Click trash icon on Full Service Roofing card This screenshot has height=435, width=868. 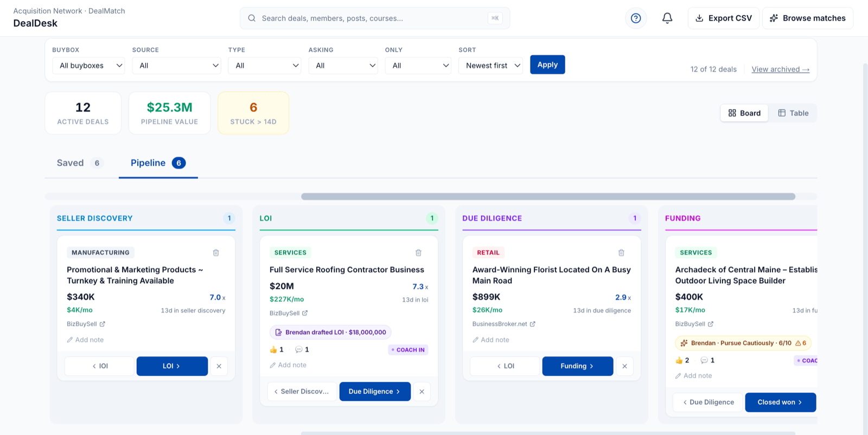click(418, 253)
